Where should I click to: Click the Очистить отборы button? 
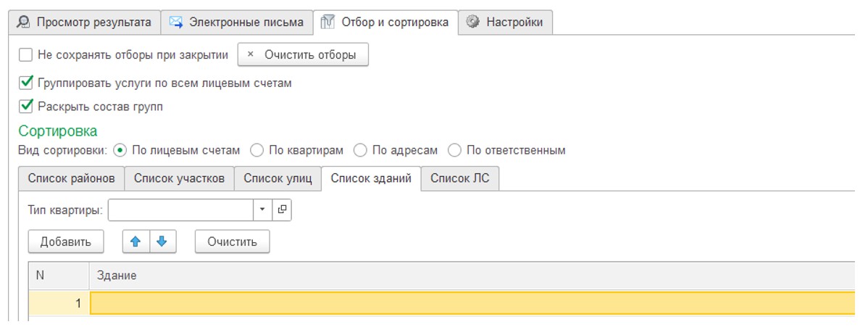(303, 55)
